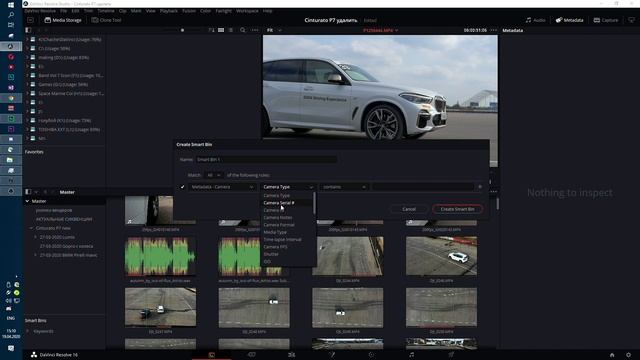Open the clip name dropdown above viewer
Image resolution: width=640 pixels, height=360 pixels.
380,30
